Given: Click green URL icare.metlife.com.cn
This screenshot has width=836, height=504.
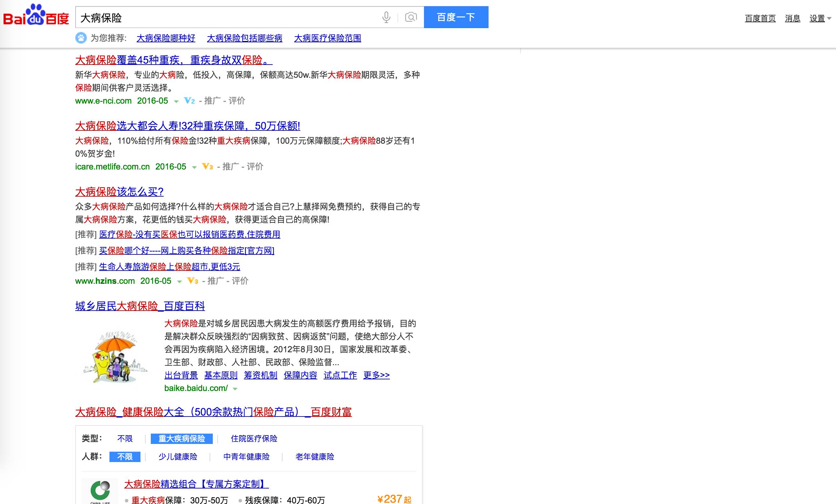Looking at the screenshot, I should [x=113, y=167].
